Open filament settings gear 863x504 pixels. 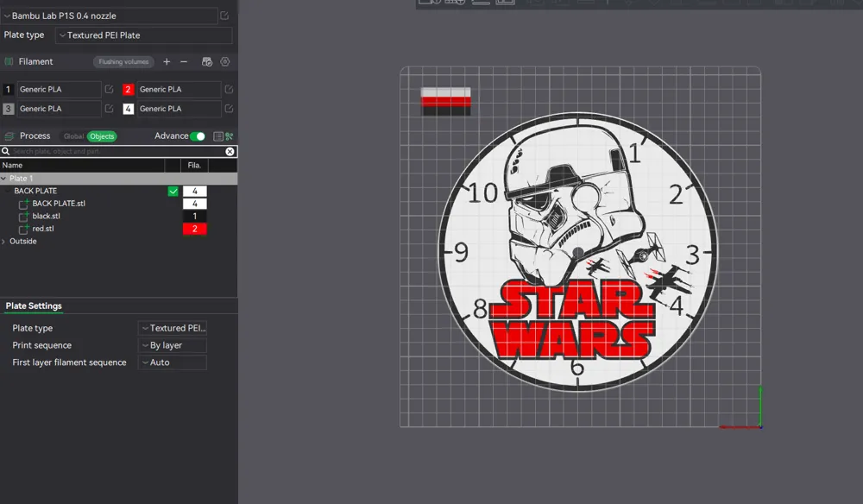coord(225,61)
